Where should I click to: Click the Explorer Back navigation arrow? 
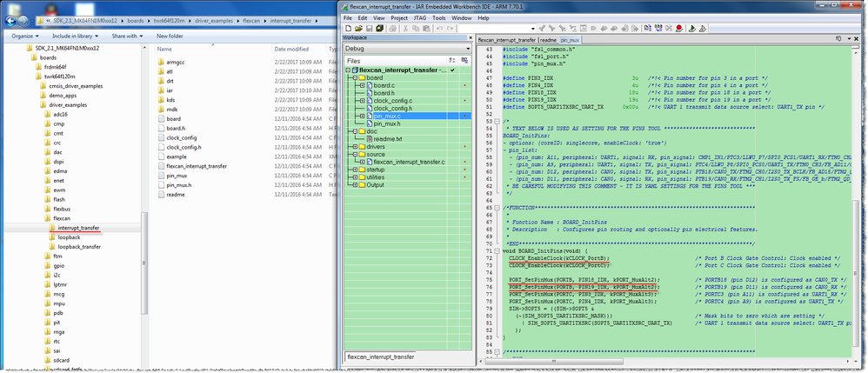pos(10,21)
